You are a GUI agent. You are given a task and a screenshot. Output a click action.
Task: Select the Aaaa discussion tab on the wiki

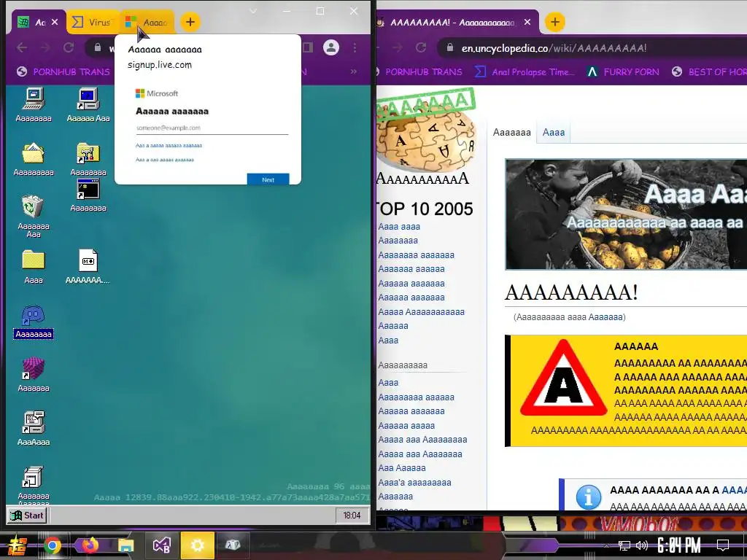[x=554, y=133]
